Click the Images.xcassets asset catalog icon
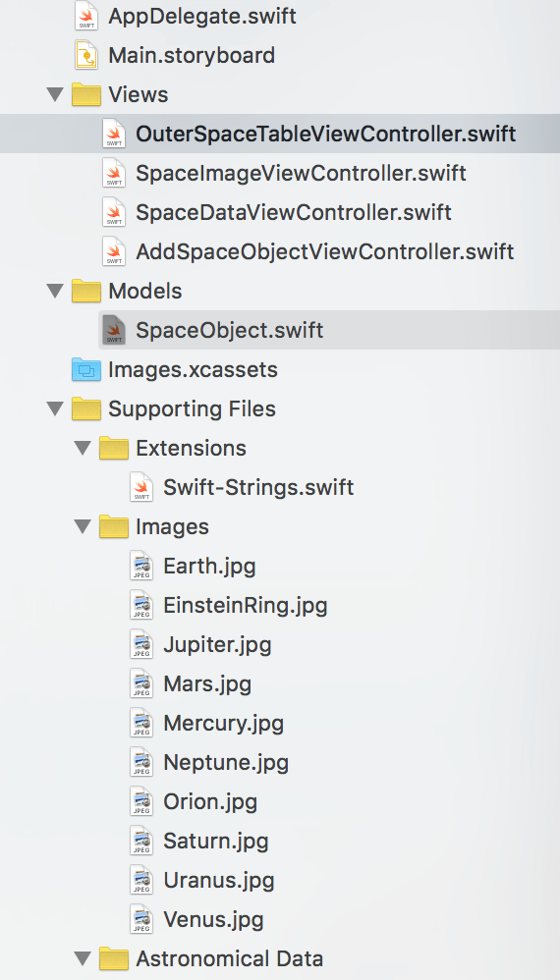This screenshot has height=980, width=560. click(x=86, y=369)
